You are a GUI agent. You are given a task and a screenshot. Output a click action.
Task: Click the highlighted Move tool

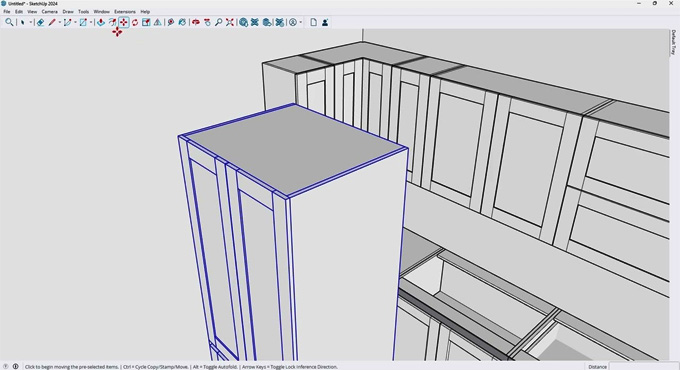[x=124, y=22]
